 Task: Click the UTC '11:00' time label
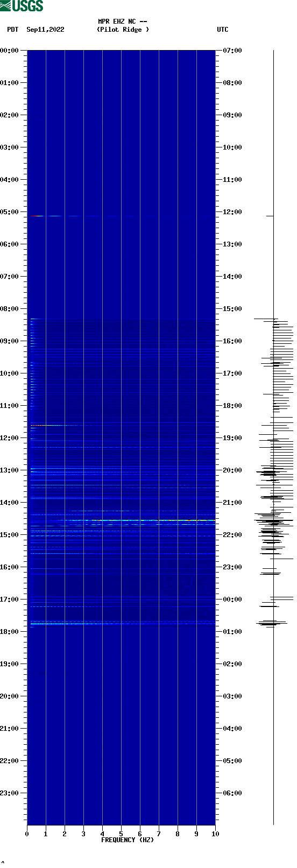(x=232, y=180)
